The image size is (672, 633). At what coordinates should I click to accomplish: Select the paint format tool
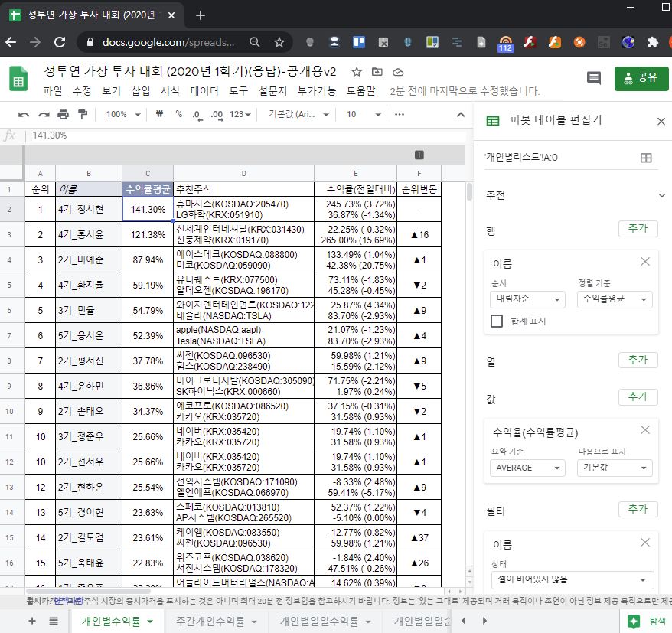tap(83, 114)
